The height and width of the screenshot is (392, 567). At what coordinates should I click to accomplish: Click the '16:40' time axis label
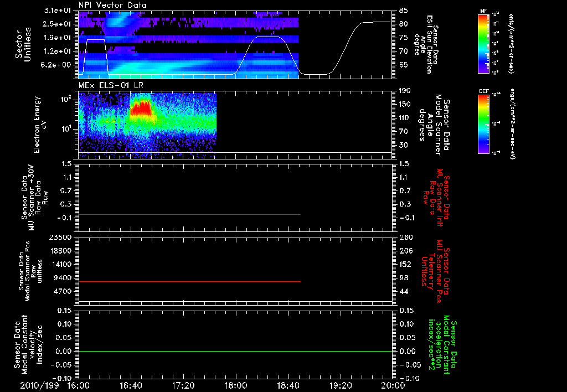point(131,385)
